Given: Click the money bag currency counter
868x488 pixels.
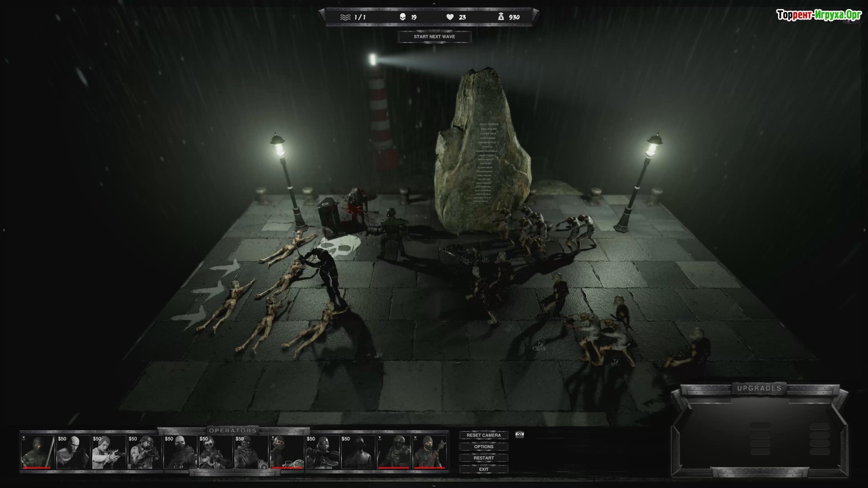Looking at the screenshot, I should [500, 17].
